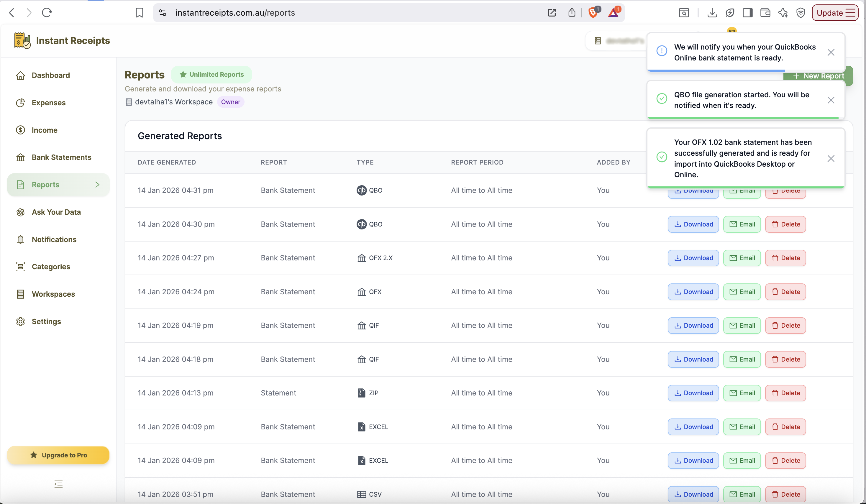This screenshot has width=866, height=504.
Task: Bookmark this page icon
Action: pyautogui.click(x=139, y=13)
